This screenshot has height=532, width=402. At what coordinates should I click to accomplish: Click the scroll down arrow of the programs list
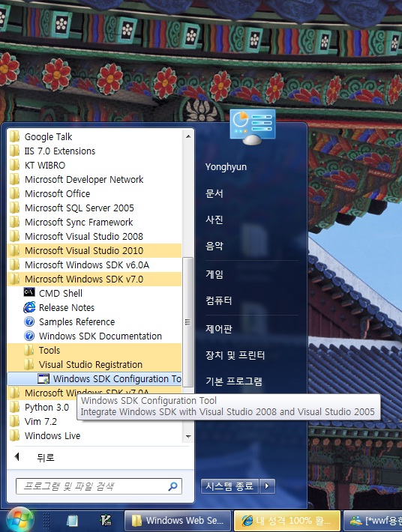(188, 436)
